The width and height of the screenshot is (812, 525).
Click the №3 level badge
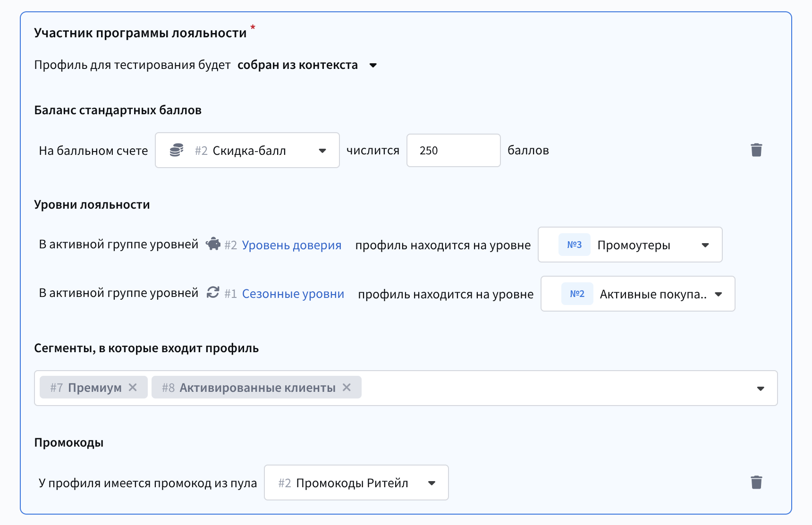pos(574,245)
